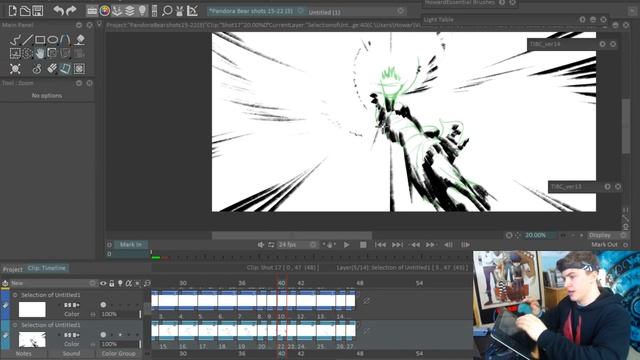
Task: Select the highlighted zoom tool in Main Panel
Action: [x=65, y=69]
